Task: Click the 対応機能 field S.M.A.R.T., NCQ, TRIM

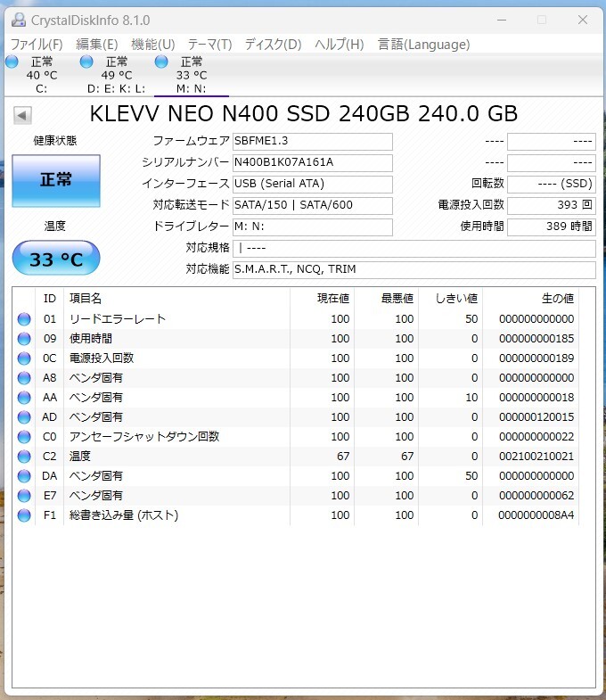Action: [x=414, y=270]
